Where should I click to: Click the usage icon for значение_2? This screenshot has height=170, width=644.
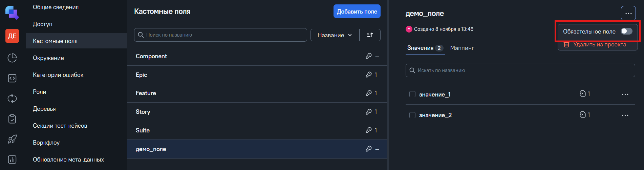click(x=583, y=114)
